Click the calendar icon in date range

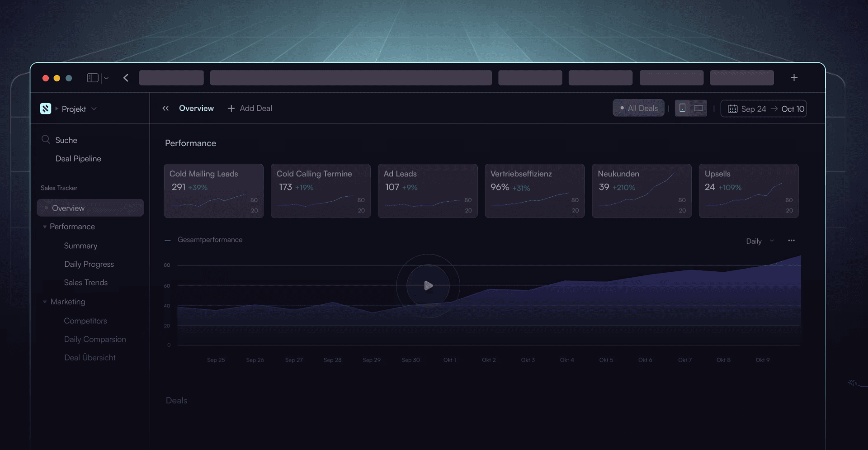click(x=732, y=109)
